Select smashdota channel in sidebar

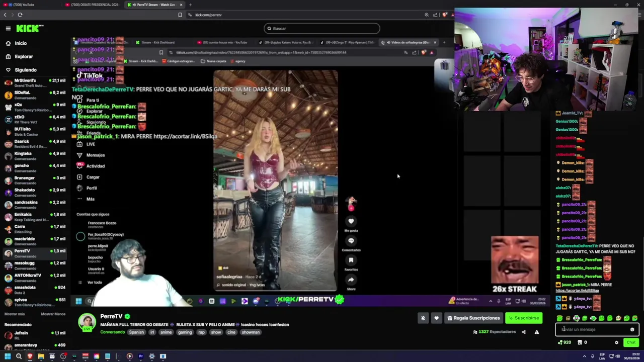tap(34, 290)
